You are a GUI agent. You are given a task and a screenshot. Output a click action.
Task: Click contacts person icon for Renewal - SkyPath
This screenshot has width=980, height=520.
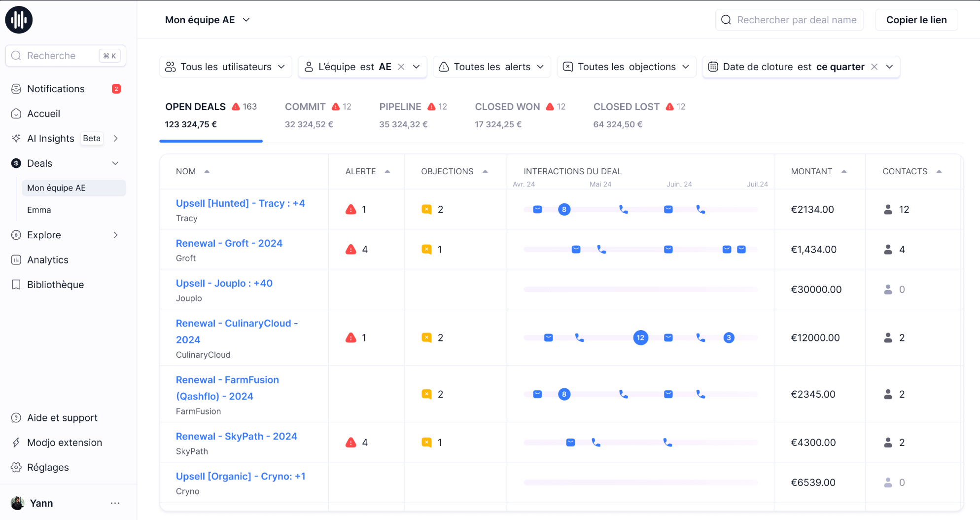point(888,443)
